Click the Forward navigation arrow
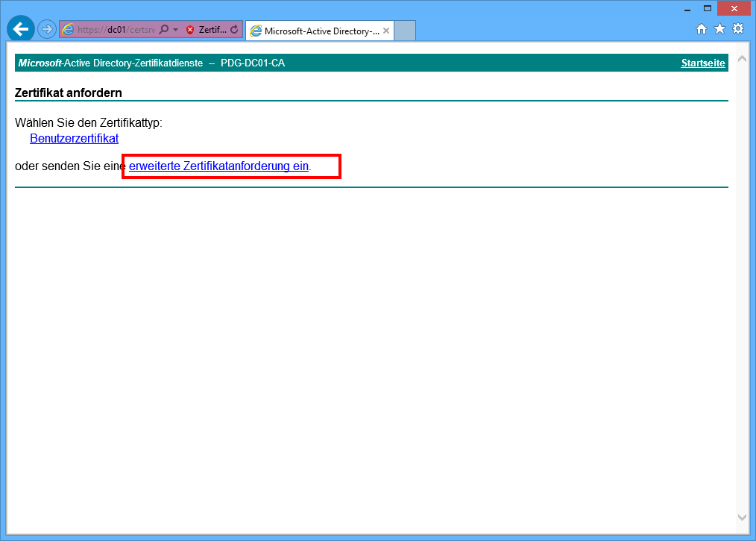This screenshot has width=756, height=541. (x=47, y=29)
